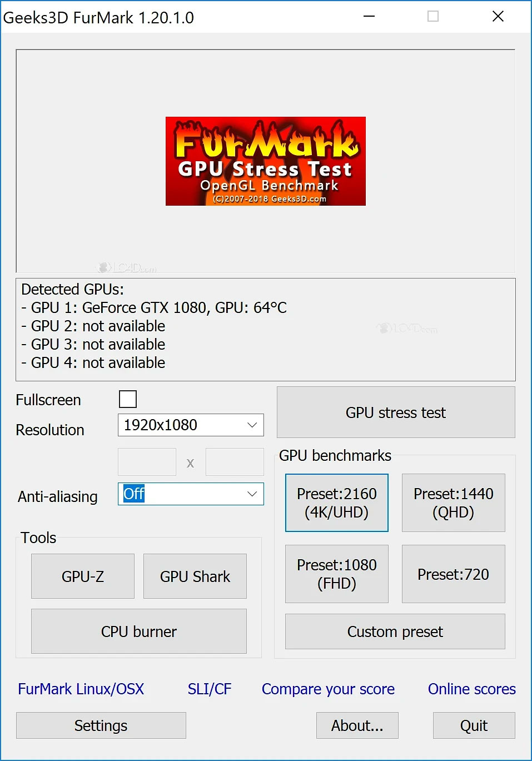
Task: View the Online scores link
Action: pyautogui.click(x=472, y=689)
